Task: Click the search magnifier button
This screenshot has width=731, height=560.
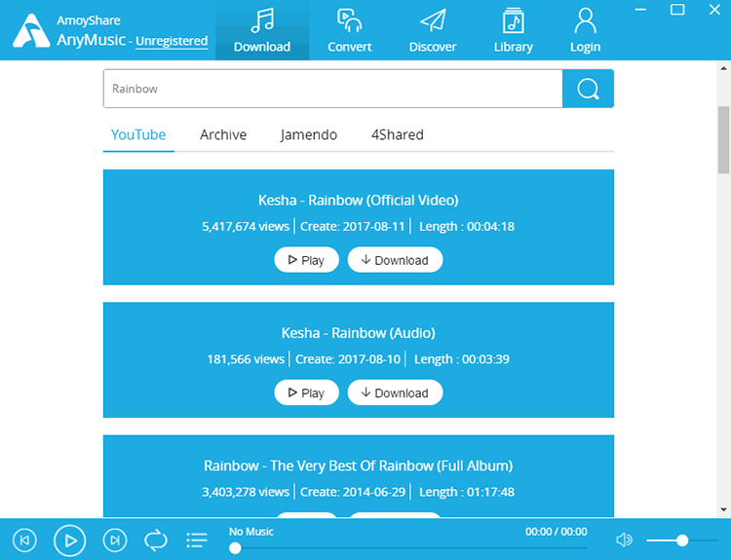Action: [588, 89]
